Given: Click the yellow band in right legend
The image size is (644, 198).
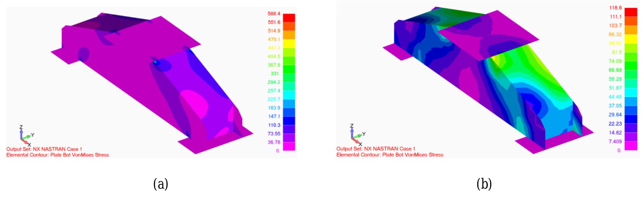Looking at the screenshot, I should pos(631,39).
